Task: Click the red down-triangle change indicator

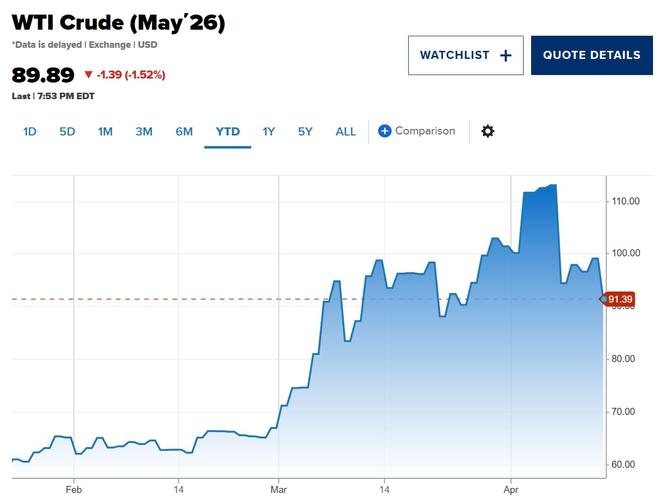Action: click(x=88, y=75)
